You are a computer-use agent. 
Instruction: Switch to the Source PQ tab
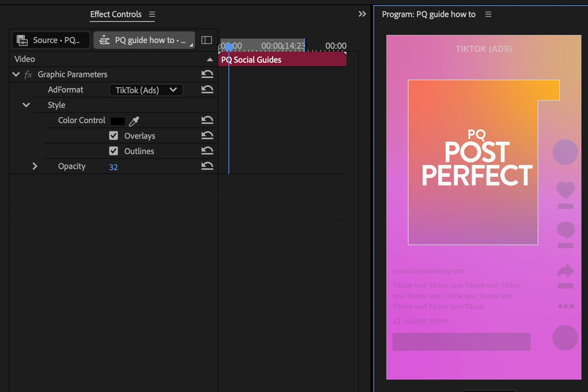pyautogui.click(x=51, y=40)
